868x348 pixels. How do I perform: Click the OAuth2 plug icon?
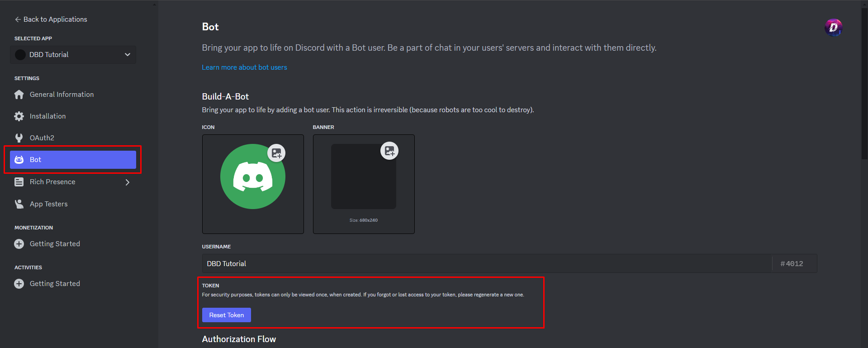[x=19, y=138]
